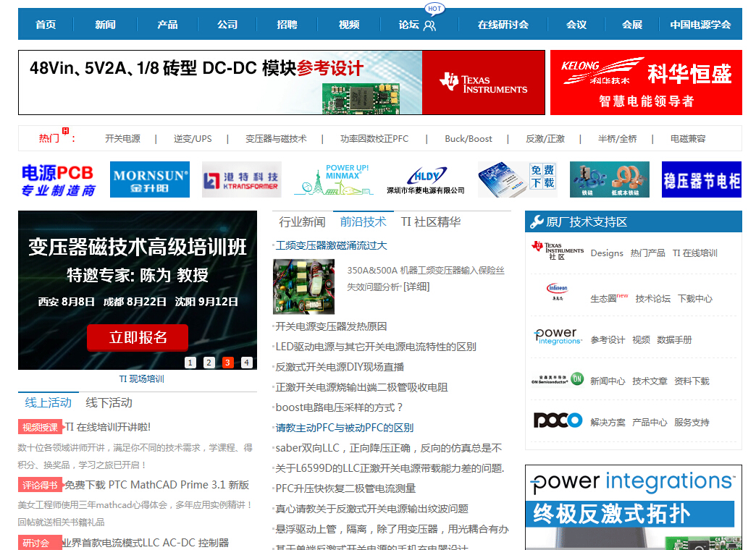Open the 公司 navigation item
756x550 pixels.
click(227, 25)
